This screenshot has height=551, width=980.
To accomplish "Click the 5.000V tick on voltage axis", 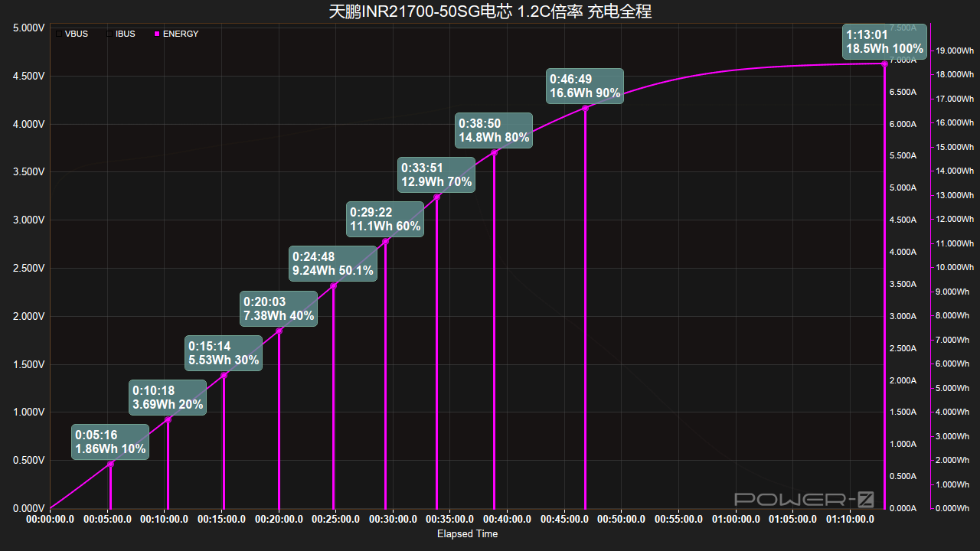I will pos(29,28).
